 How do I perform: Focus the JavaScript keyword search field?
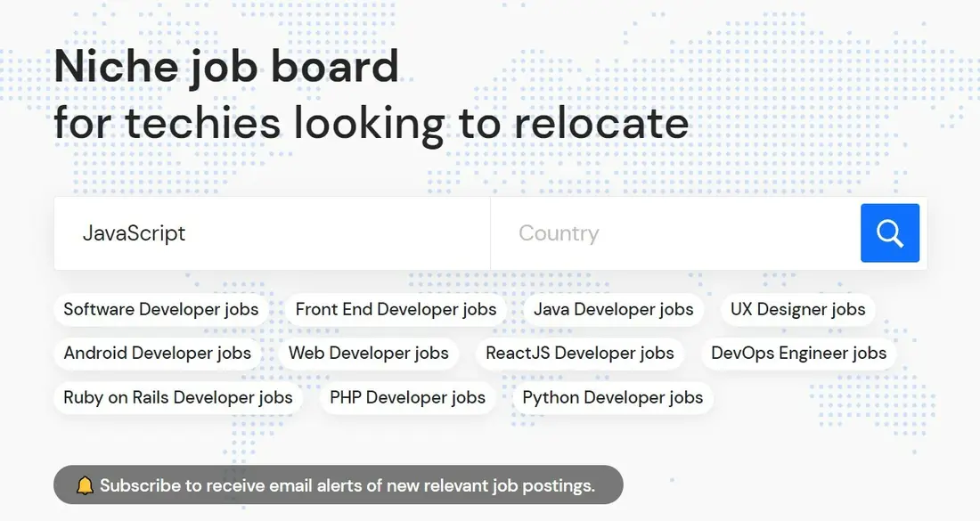click(272, 233)
